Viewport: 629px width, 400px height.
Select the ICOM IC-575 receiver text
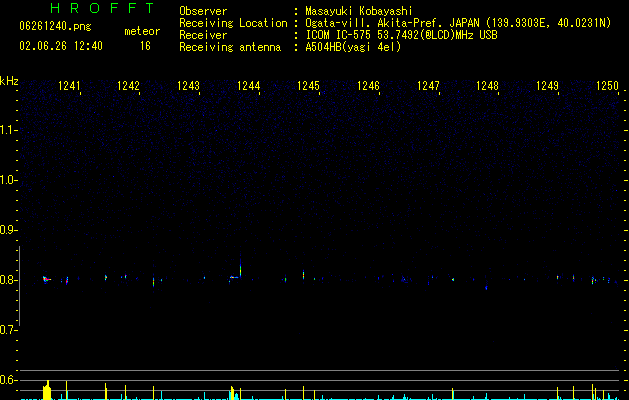(x=401, y=35)
